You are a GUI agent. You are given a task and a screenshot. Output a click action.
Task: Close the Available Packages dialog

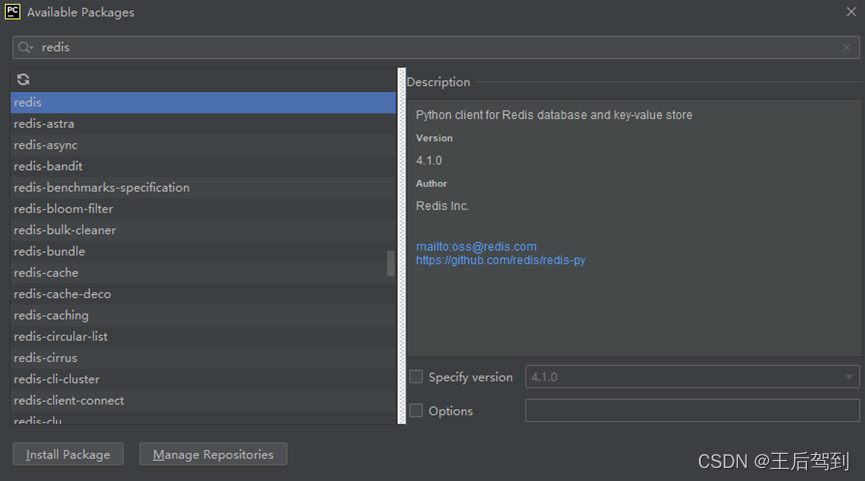[x=851, y=12]
